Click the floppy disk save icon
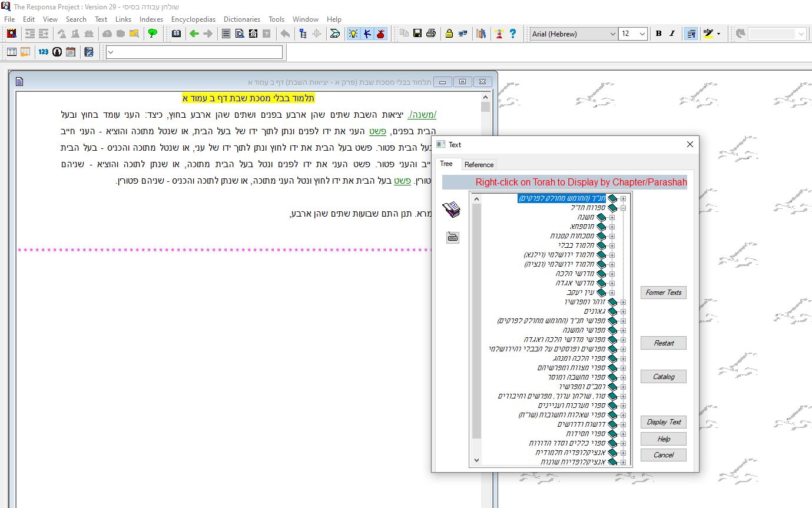 [x=417, y=34]
